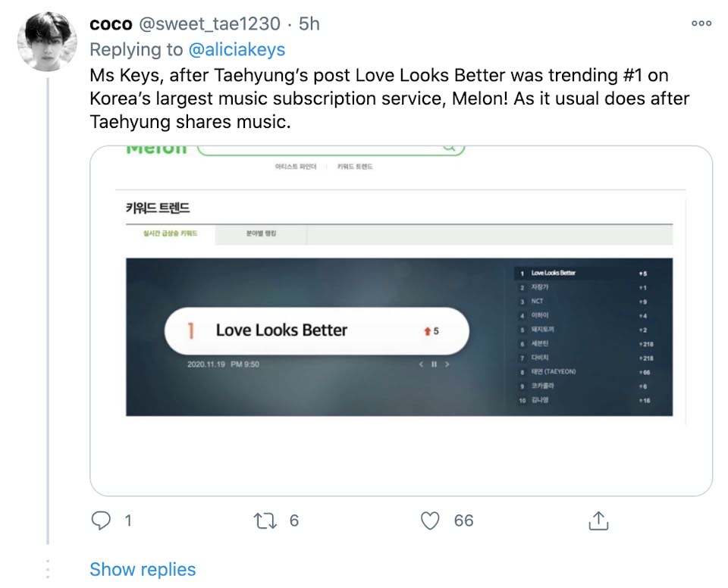This screenshot has height=588, width=728.
Task: Click the reply speech bubble icon
Action: [101, 521]
